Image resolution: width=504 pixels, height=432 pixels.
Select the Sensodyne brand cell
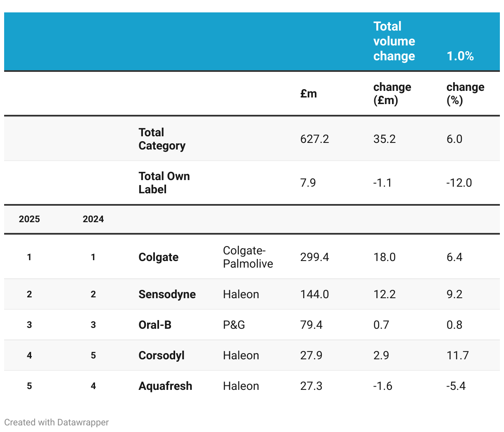click(167, 294)
